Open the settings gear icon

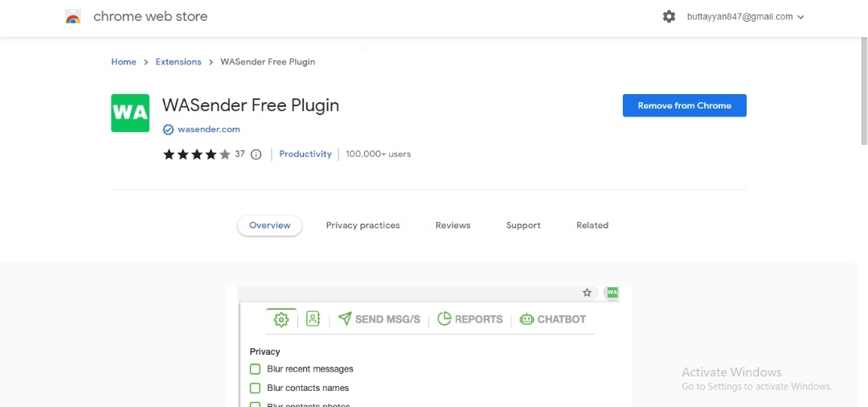(x=669, y=17)
